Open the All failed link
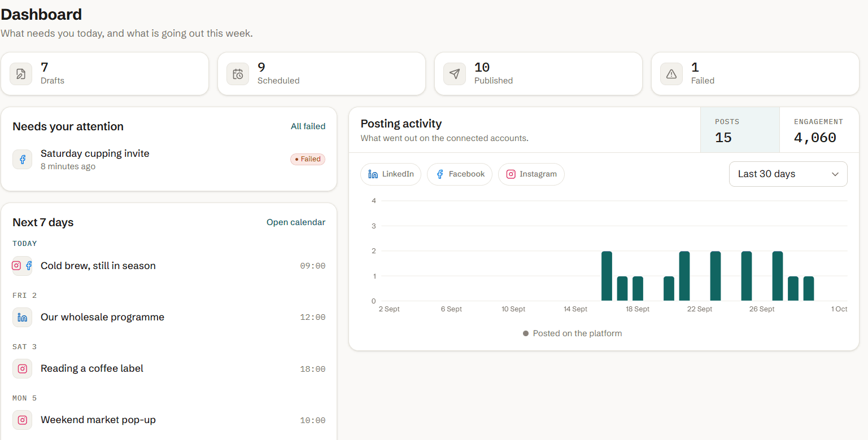868x440 pixels. tap(308, 126)
